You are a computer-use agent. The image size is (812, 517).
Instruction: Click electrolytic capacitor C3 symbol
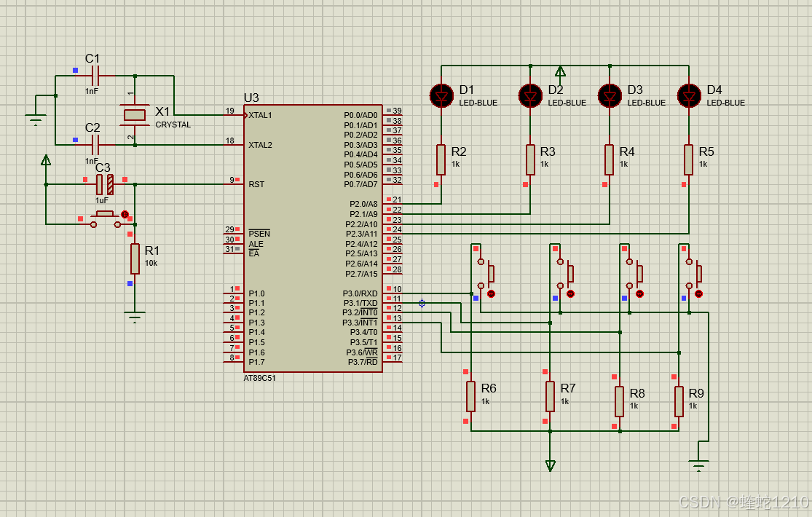(105, 184)
